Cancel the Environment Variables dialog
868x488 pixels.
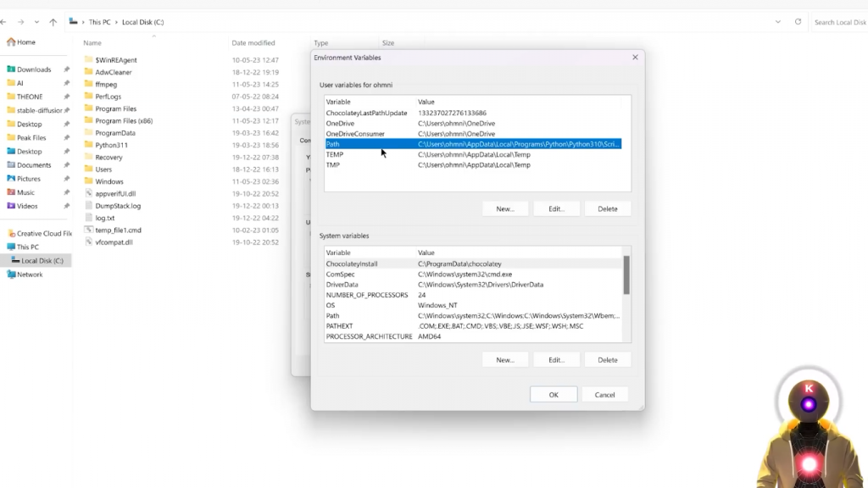click(x=604, y=395)
